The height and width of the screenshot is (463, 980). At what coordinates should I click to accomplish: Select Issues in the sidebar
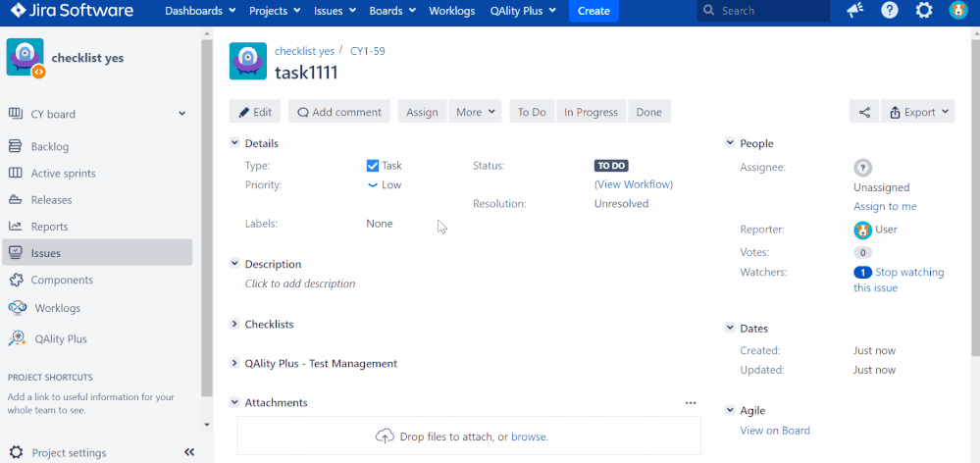pyautogui.click(x=97, y=253)
